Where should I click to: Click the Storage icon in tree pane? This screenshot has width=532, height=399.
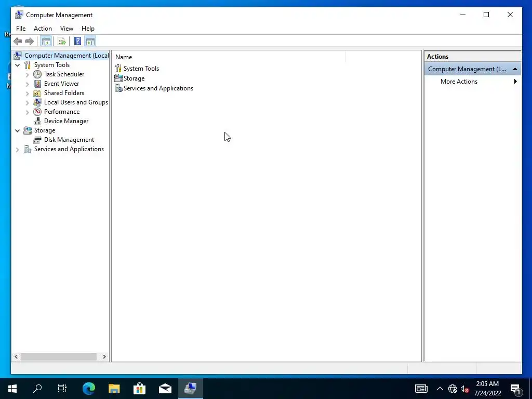pos(28,130)
